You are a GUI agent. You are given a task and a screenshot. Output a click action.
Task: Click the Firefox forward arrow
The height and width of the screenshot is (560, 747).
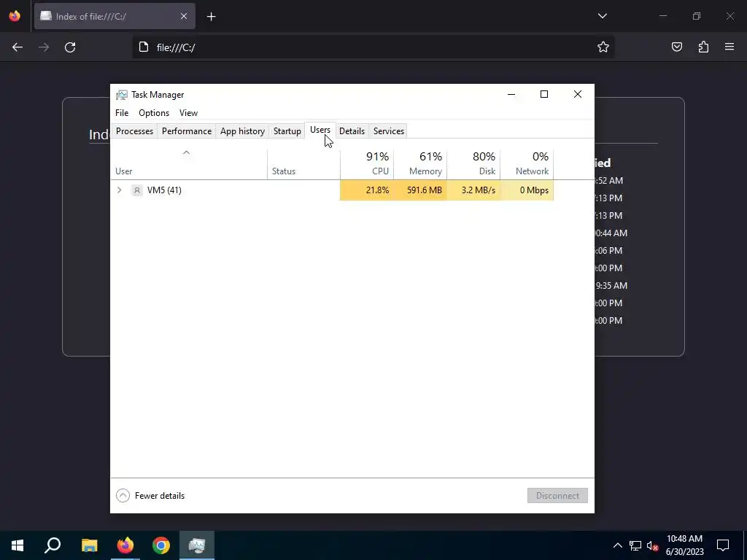(x=44, y=47)
